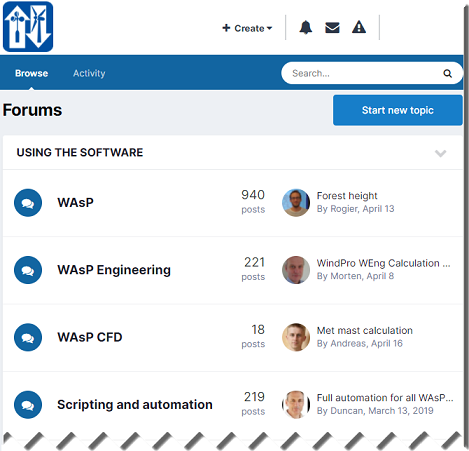Click the 219 posts count
469x451 pixels.
(253, 403)
